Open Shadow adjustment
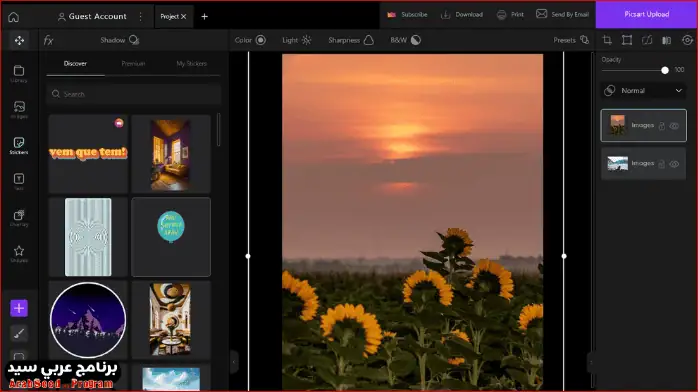 120,40
